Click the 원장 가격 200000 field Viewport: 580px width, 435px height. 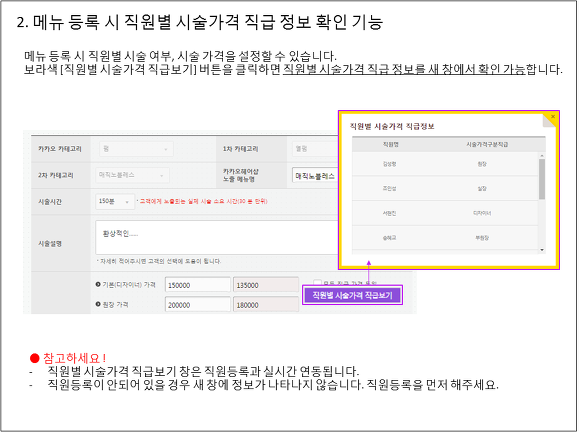tap(198, 305)
